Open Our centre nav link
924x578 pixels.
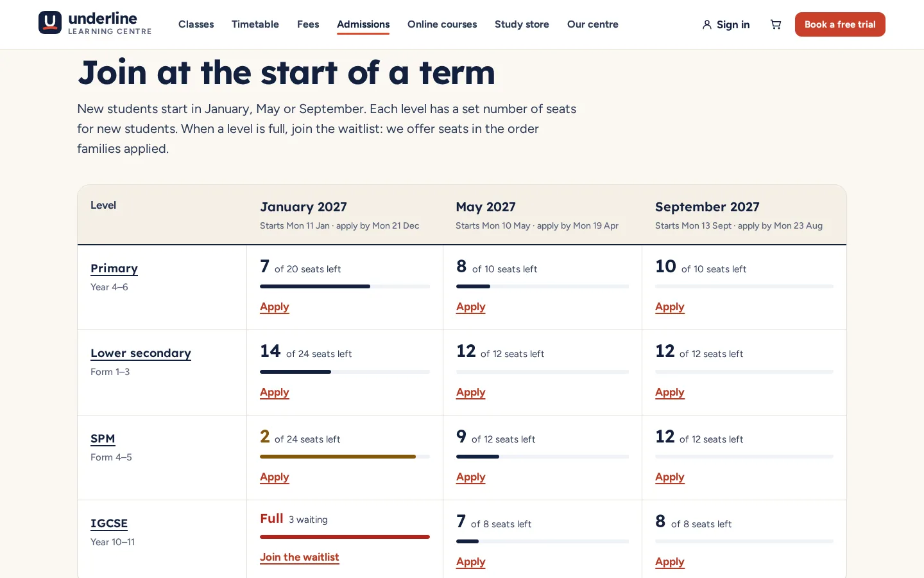592,24
